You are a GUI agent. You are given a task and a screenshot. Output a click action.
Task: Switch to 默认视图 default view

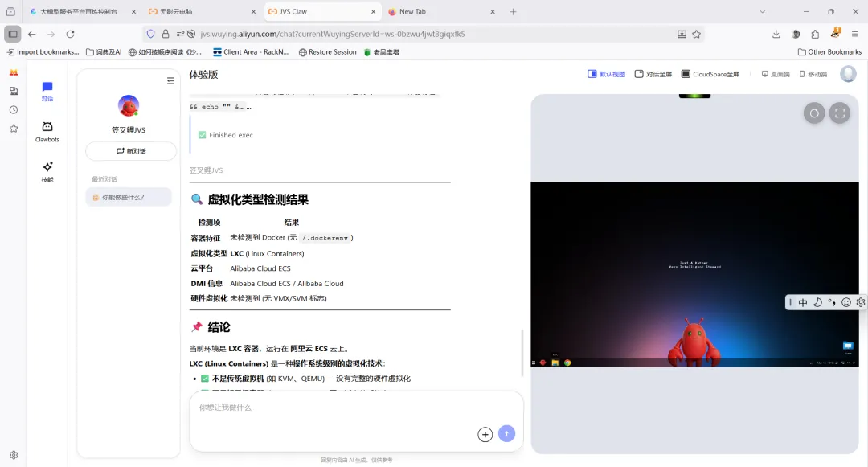coord(606,74)
